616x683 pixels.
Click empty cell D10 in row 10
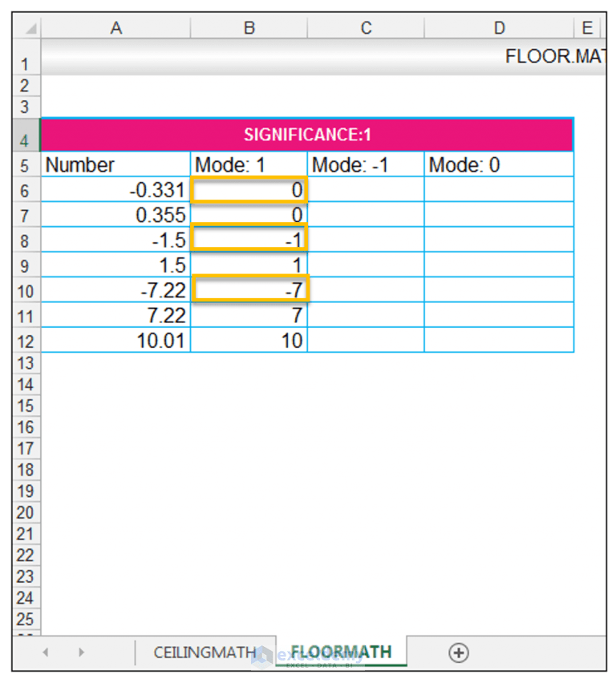[499, 290]
